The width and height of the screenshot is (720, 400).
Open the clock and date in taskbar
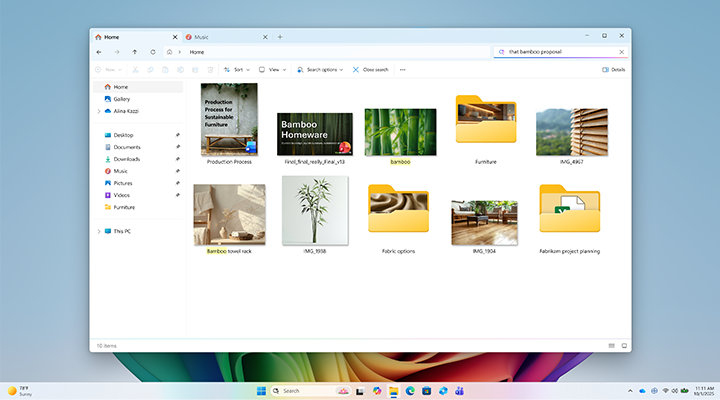704,391
